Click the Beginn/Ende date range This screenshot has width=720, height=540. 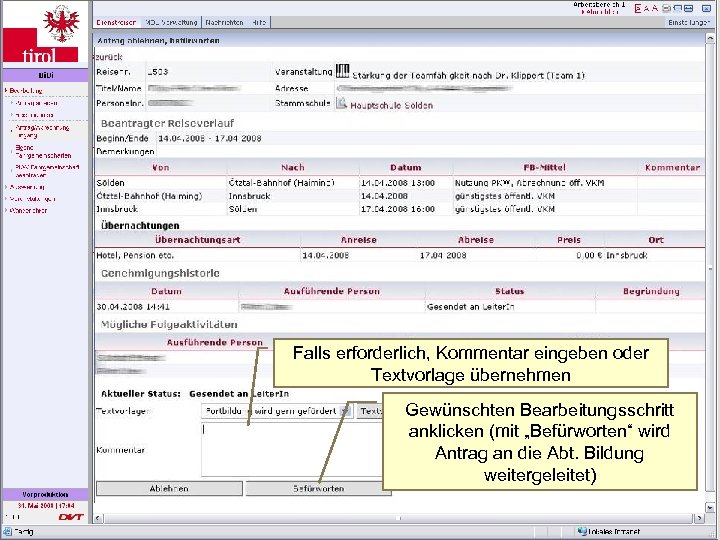(210, 138)
